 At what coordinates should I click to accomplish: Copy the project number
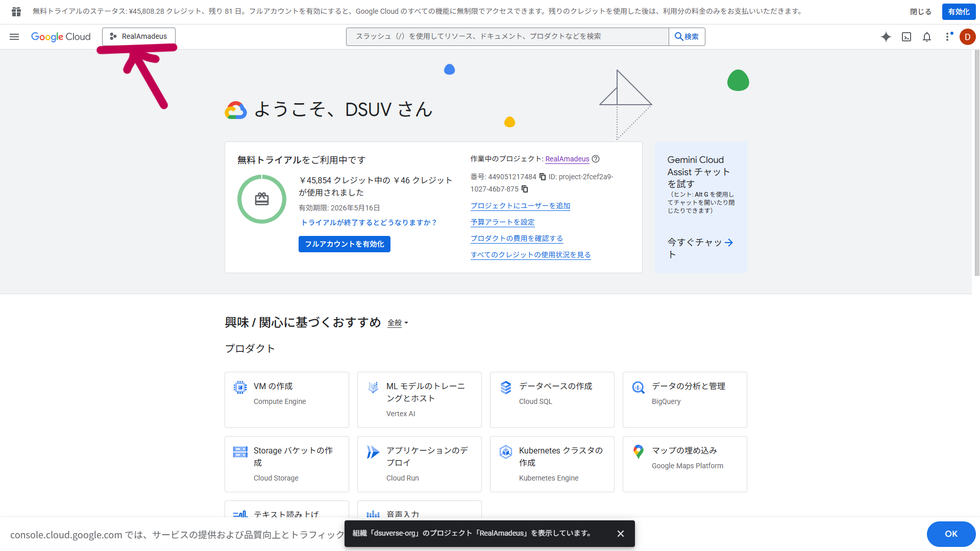point(543,177)
